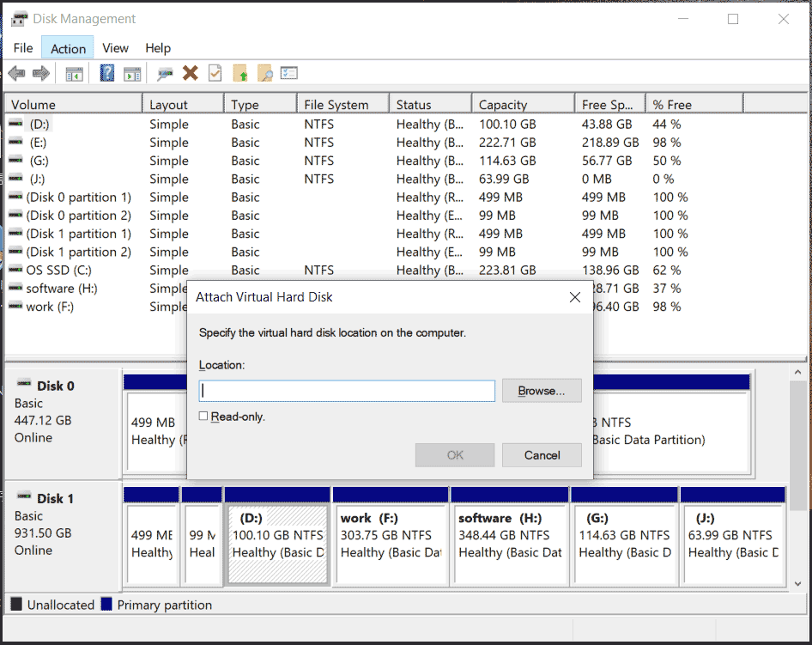Sort by the % Free column header
812x645 pixels.
695,104
